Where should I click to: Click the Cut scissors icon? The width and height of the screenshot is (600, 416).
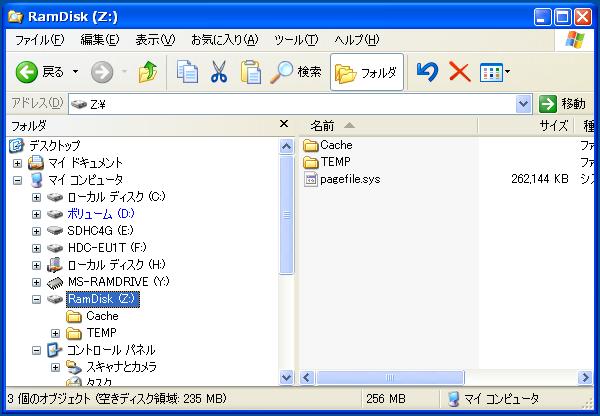219,72
